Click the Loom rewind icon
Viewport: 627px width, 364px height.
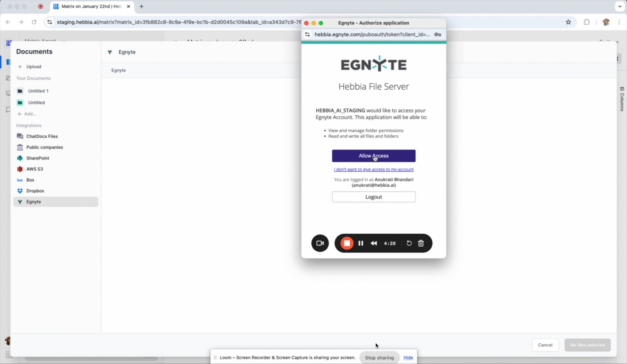374,243
